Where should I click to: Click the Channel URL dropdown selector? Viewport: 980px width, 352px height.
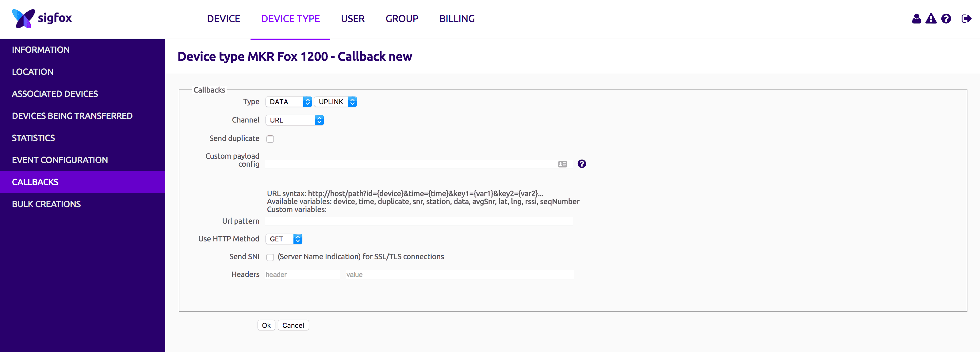point(294,120)
